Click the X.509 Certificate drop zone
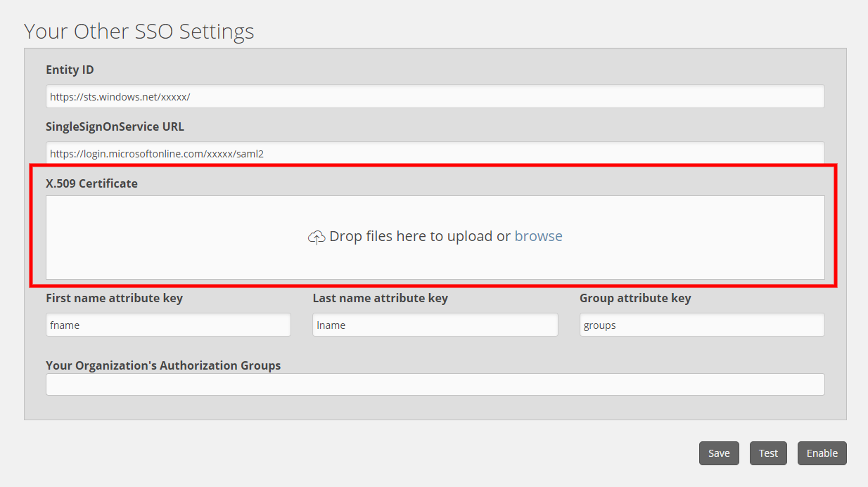Screen dimensions: 868x487 435,238
